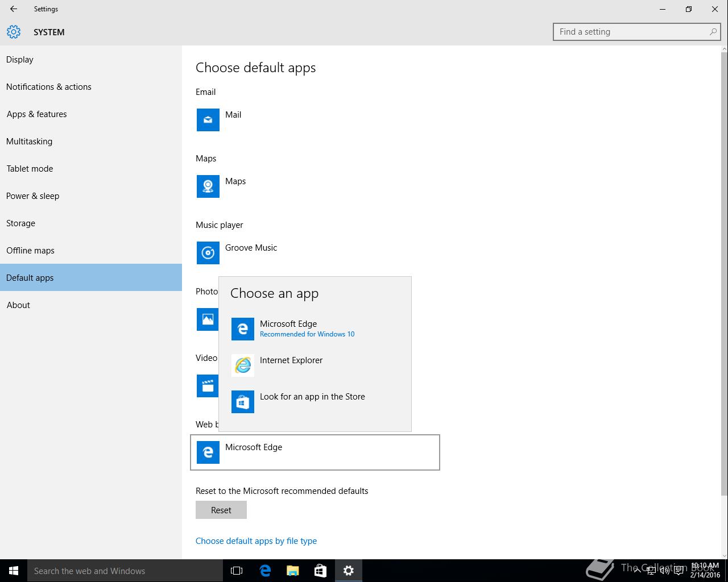
Task: Click the Settings gear on the taskbar
Action: [x=349, y=571]
